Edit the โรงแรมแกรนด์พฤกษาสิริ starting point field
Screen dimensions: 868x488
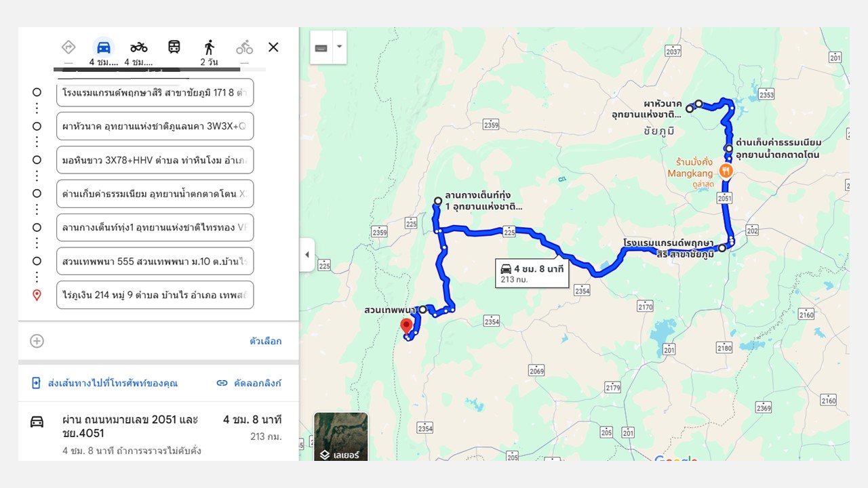[x=155, y=92]
